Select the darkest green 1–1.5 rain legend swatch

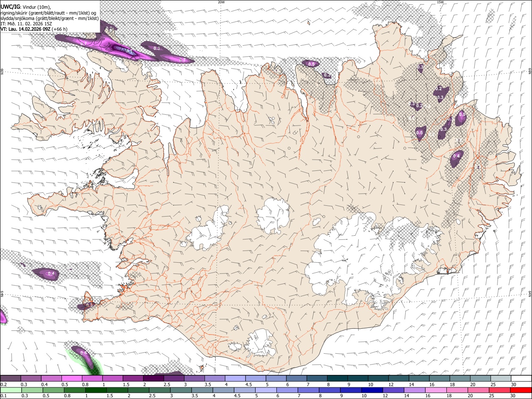coord(95,390)
